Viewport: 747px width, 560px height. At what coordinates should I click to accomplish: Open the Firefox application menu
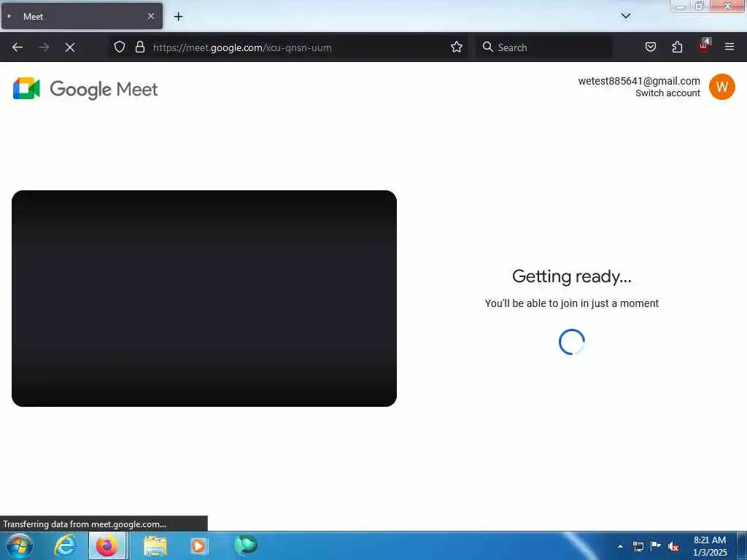(x=729, y=47)
